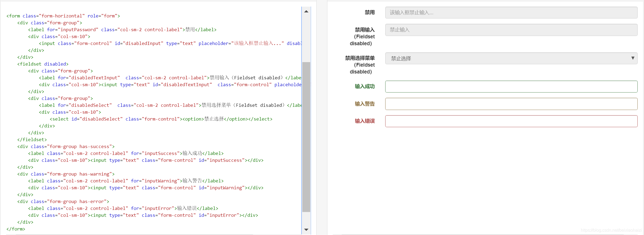The width and height of the screenshot is (644, 235).
Task: Click the code editor scroll-down arrow
Action: pos(306,230)
